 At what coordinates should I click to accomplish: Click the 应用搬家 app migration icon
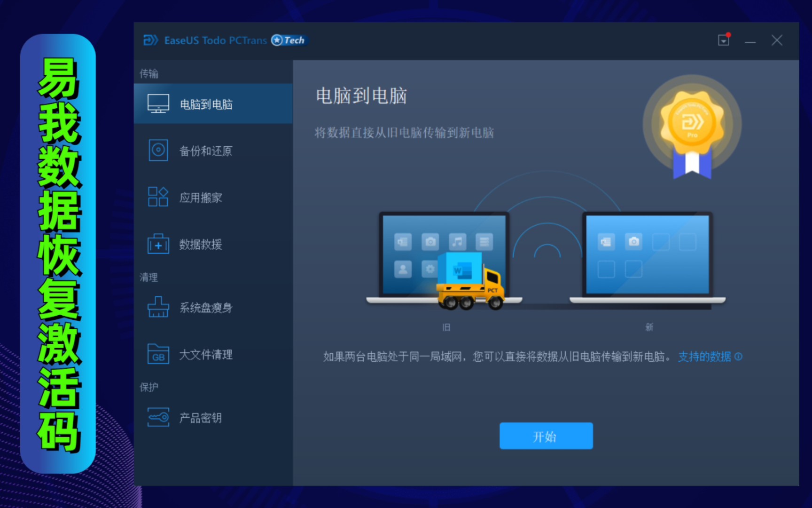click(x=157, y=197)
